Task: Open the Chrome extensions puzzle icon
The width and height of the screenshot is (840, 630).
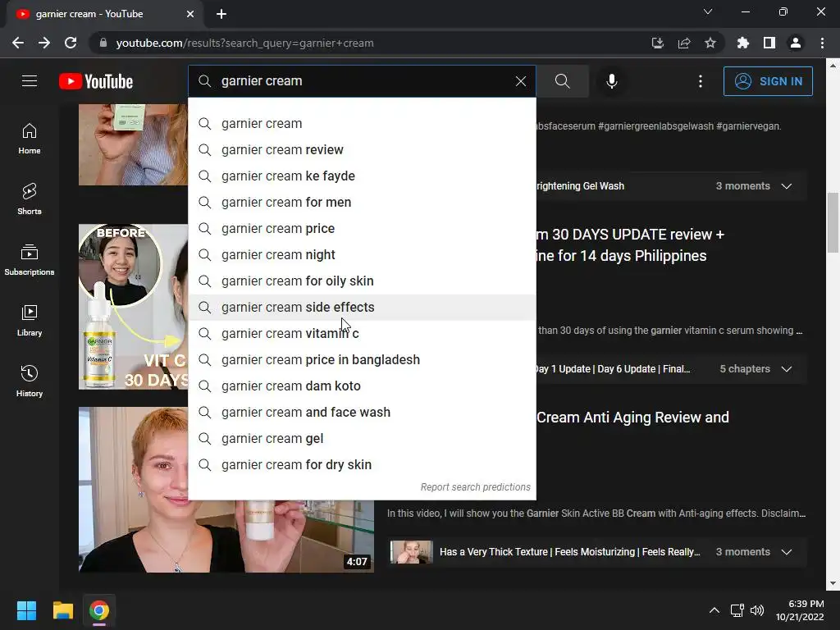Action: click(x=742, y=43)
